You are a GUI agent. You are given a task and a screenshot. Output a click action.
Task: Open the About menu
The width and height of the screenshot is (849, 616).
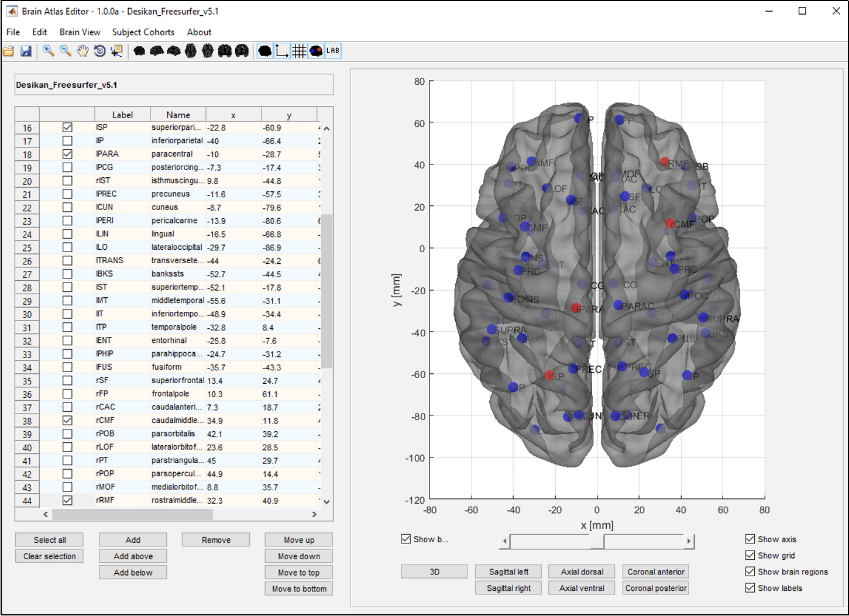pyautogui.click(x=199, y=32)
